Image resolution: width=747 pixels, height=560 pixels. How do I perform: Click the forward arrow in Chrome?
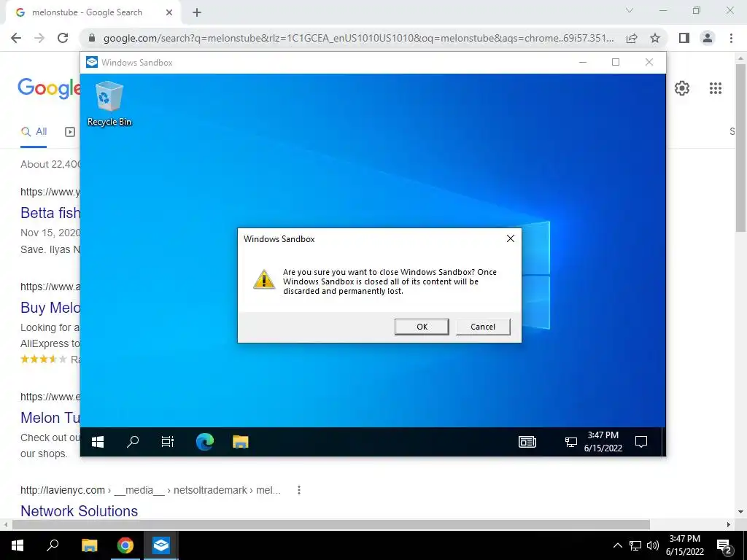pos(39,38)
